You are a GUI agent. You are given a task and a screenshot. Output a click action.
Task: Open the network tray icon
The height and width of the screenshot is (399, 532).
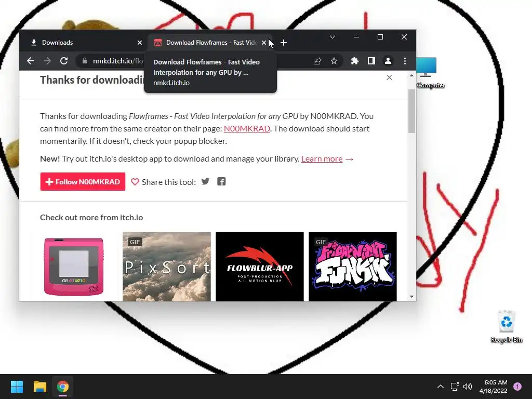(x=455, y=387)
